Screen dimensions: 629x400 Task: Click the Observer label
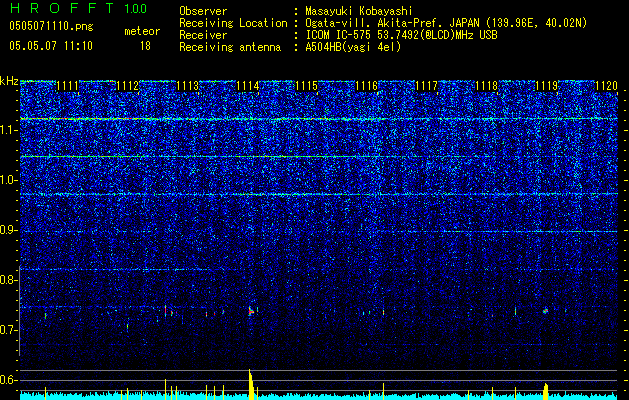pyautogui.click(x=203, y=12)
